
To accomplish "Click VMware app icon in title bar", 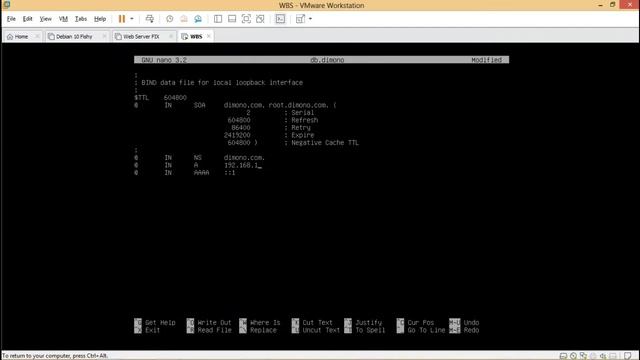I will pyautogui.click(x=7, y=4).
